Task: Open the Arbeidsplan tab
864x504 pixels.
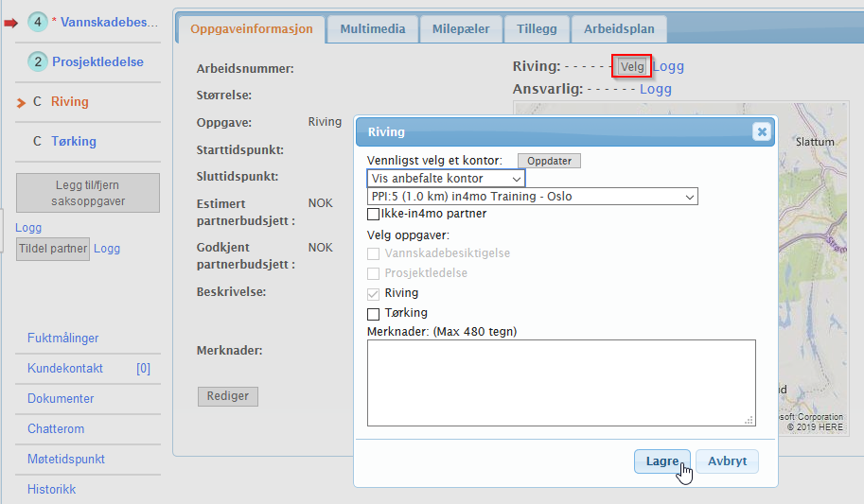Action: pos(619,29)
